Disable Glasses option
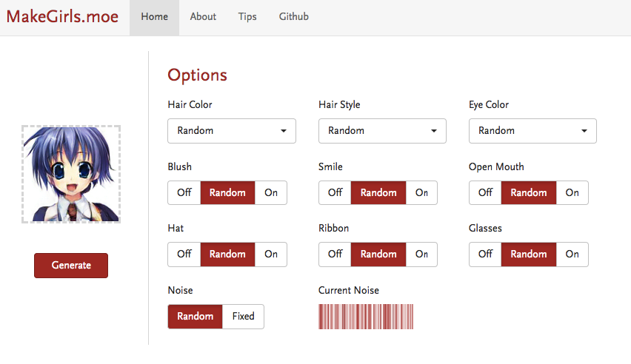631x364 pixels. point(485,254)
